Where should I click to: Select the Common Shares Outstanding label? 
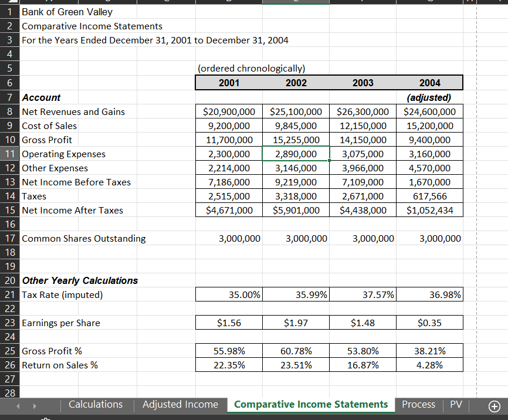point(83,239)
